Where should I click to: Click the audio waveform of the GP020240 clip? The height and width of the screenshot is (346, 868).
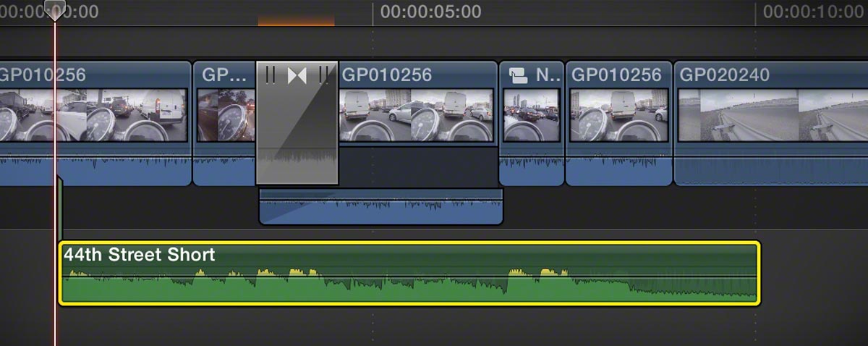coord(771,172)
